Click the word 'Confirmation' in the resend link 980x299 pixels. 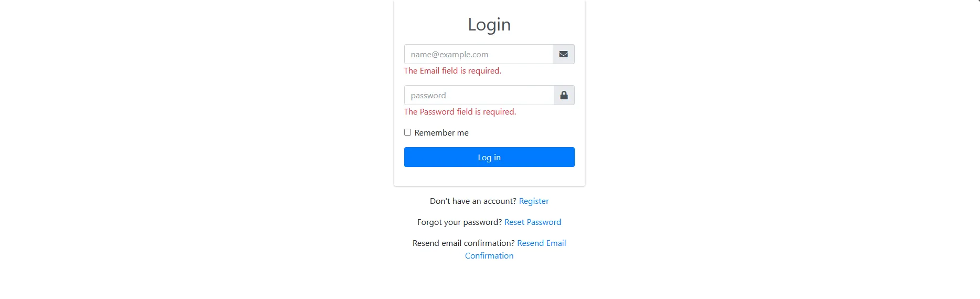pyautogui.click(x=489, y=256)
